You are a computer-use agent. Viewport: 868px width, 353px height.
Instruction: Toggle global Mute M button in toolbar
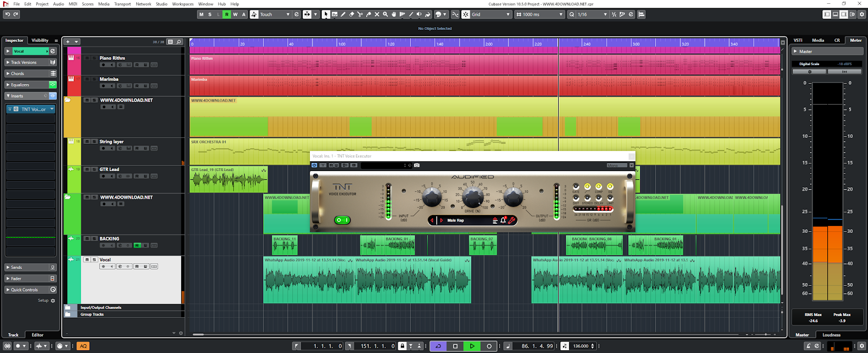pyautogui.click(x=201, y=14)
